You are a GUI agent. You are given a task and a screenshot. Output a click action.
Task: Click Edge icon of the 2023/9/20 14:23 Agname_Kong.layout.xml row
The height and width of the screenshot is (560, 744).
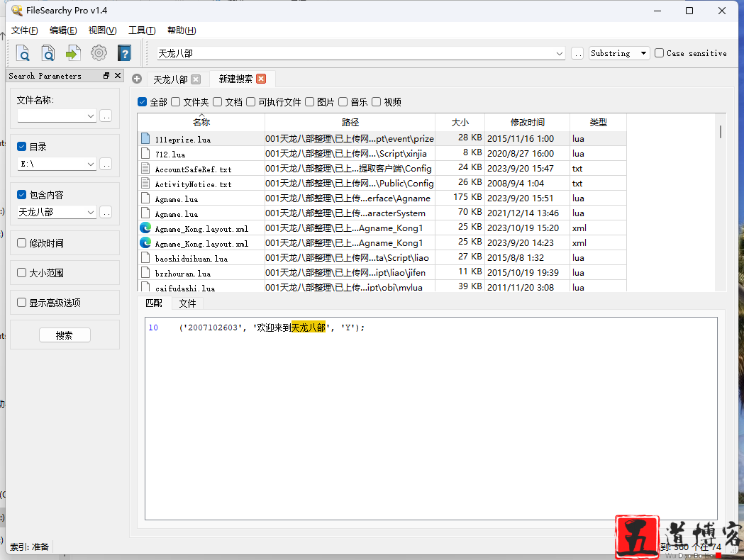click(145, 242)
